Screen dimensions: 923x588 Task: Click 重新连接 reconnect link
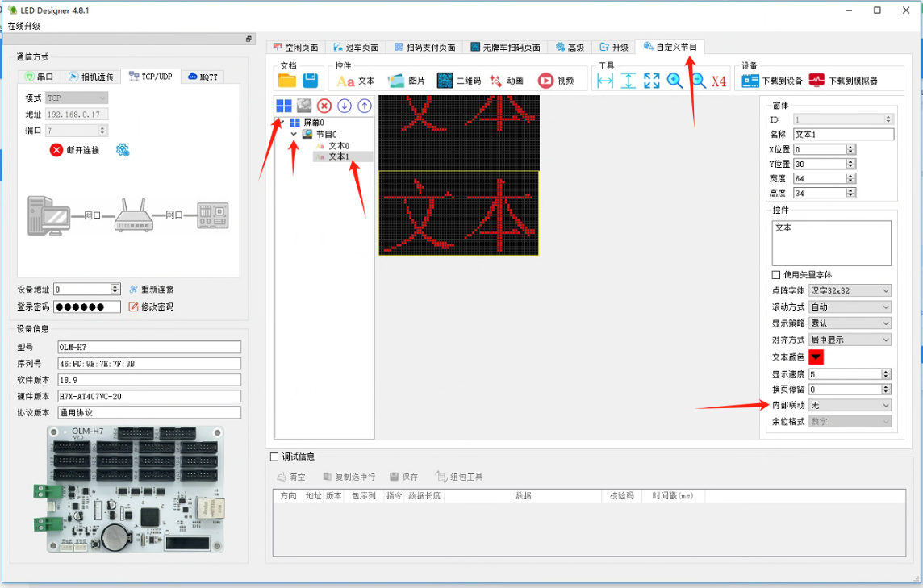(x=152, y=290)
